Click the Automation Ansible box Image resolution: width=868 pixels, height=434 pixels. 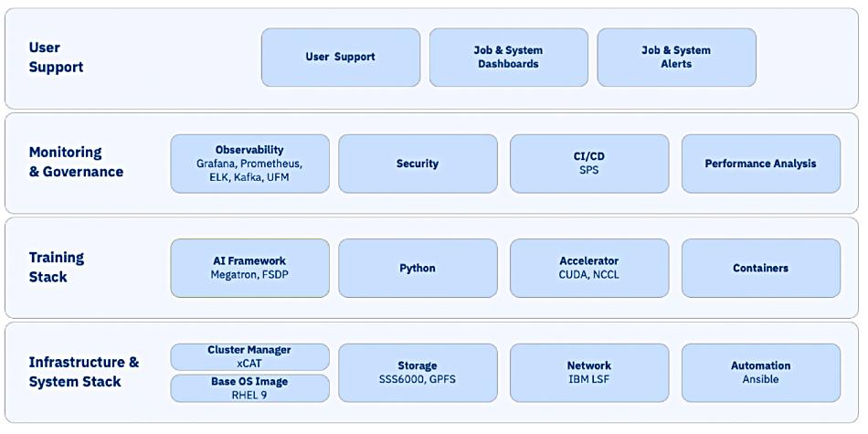coord(760,373)
